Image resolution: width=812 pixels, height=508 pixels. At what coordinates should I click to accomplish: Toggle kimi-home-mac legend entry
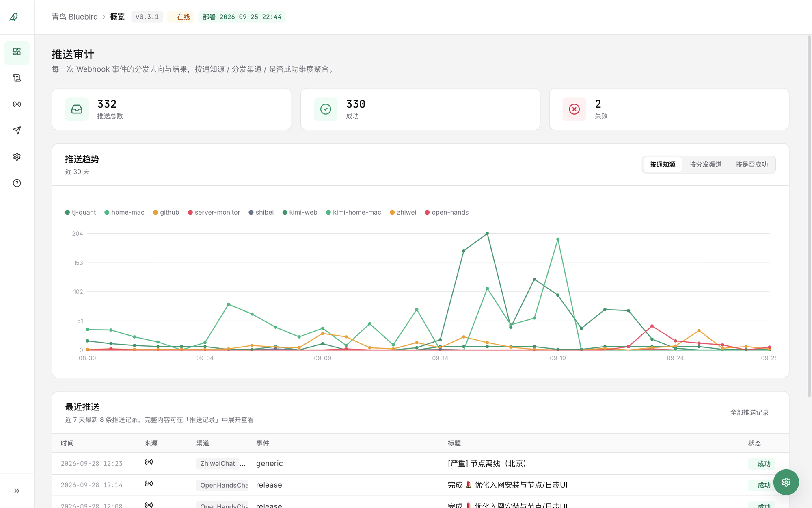click(x=353, y=212)
